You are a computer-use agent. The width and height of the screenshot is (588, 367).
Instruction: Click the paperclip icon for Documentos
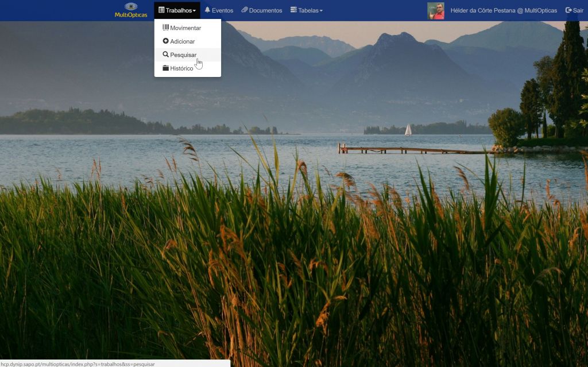click(245, 10)
